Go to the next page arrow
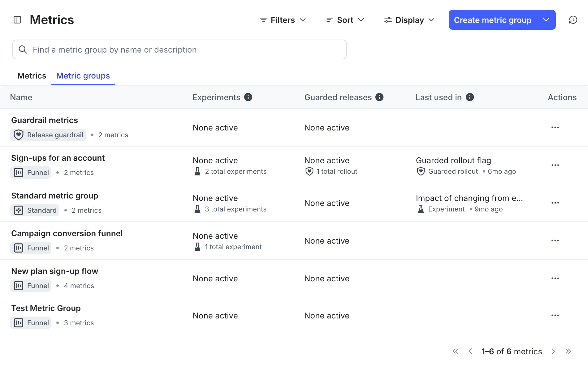Viewport: 588px width, 371px height. (x=553, y=352)
